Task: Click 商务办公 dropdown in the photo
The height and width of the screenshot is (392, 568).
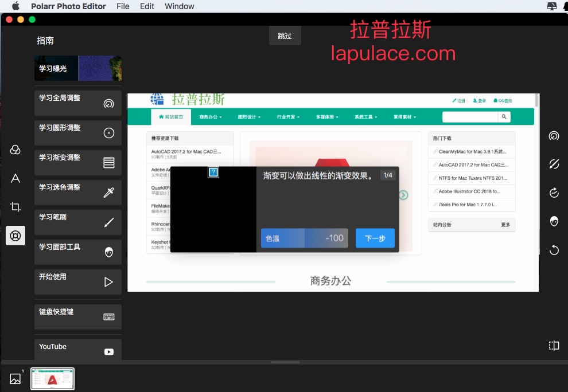Action: pos(211,117)
